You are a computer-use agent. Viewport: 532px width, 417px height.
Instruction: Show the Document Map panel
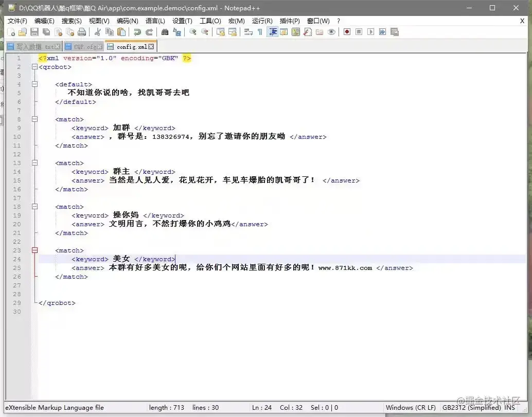click(x=296, y=32)
